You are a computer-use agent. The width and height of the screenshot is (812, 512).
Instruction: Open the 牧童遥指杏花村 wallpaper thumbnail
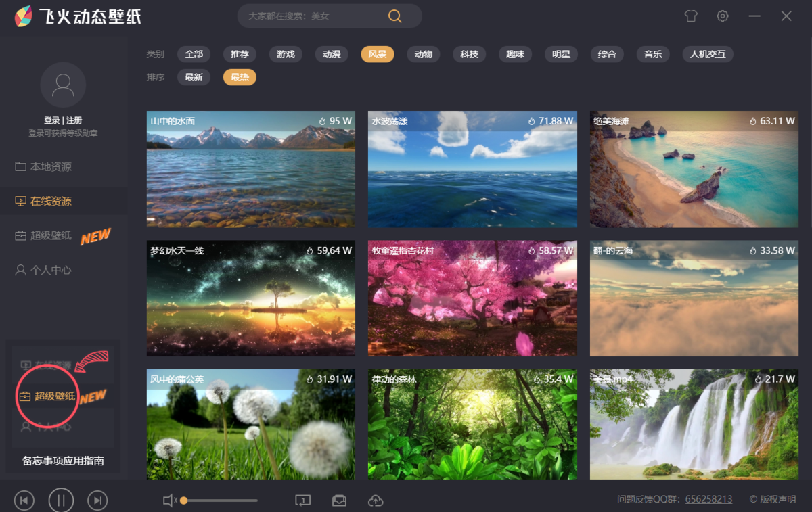tap(473, 298)
